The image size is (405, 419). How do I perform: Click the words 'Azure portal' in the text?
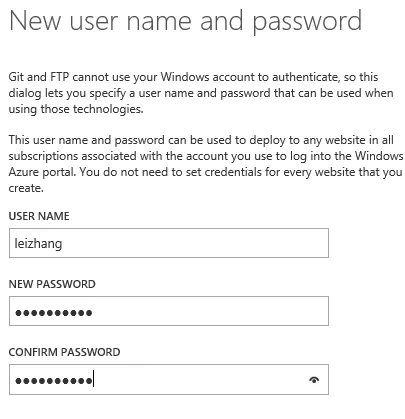click(41, 172)
